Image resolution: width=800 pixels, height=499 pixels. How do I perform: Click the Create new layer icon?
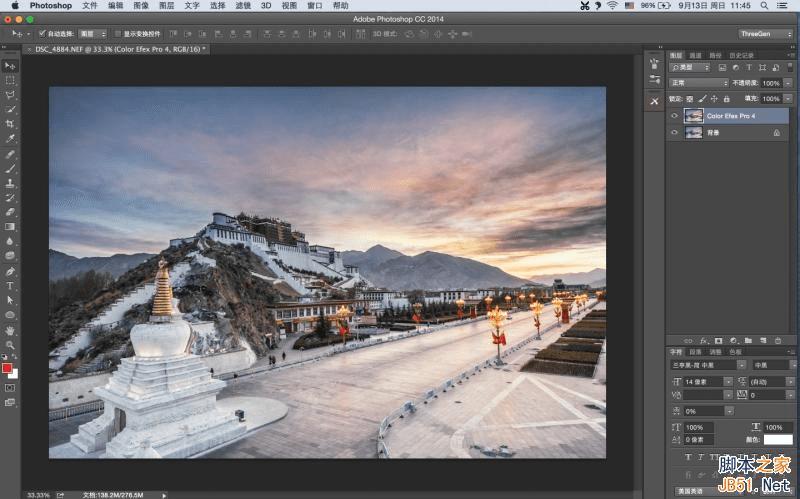763,340
